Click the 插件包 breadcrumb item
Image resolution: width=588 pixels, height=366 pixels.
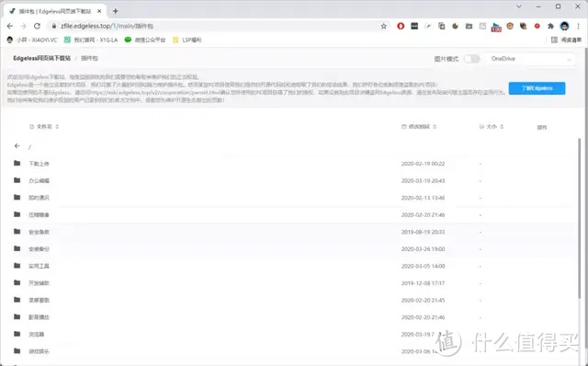pos(90,58)
